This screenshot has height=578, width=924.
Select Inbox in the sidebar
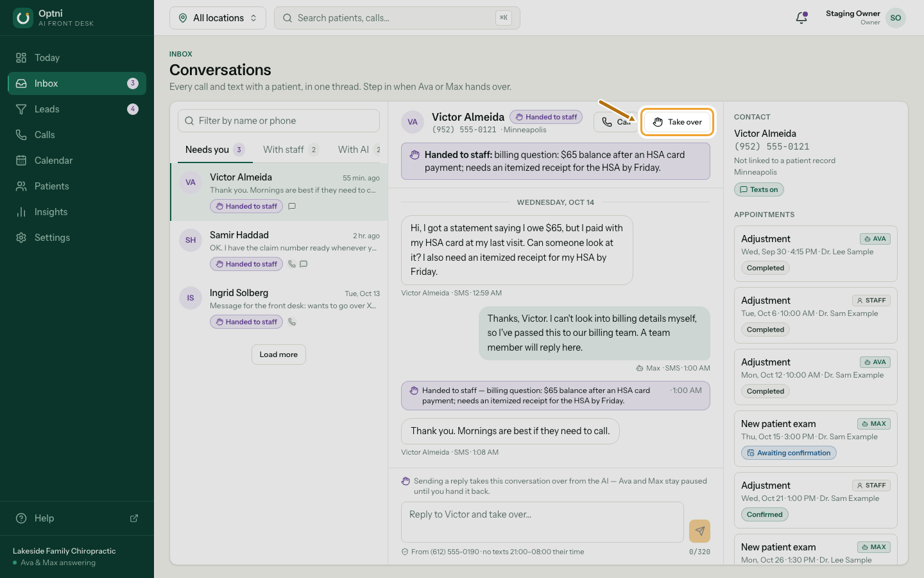[x=77, y=83]
